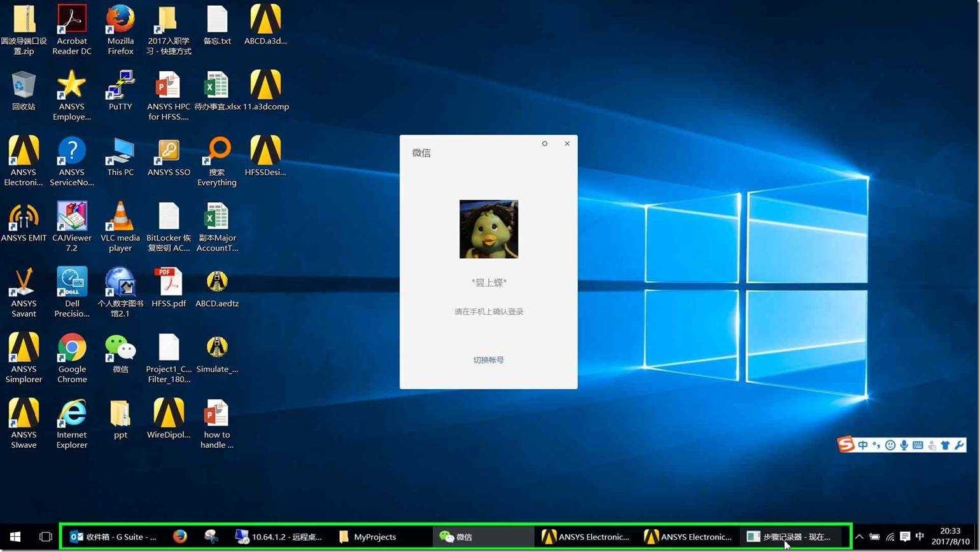This screenshot has height=552, width=980.
Task: Select Internet Explorer desktop shortcut
Action: click(x=71, y=423)
